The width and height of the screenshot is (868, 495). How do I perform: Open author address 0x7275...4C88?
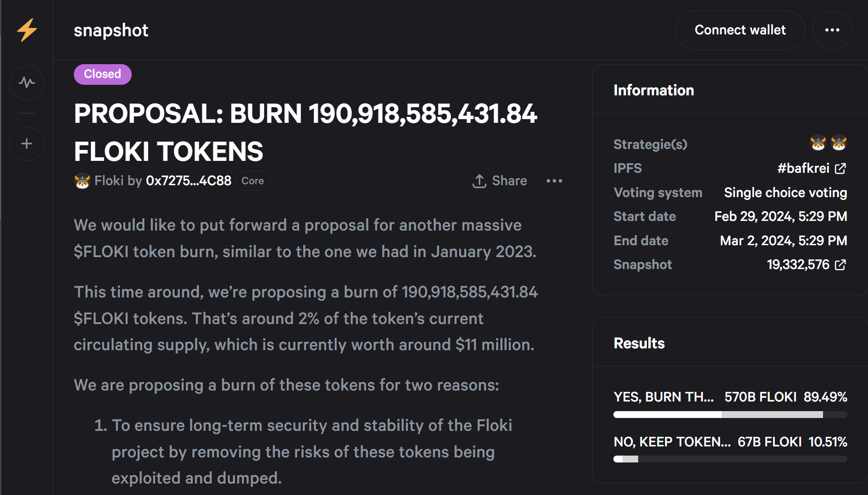[x=189, y=181]
